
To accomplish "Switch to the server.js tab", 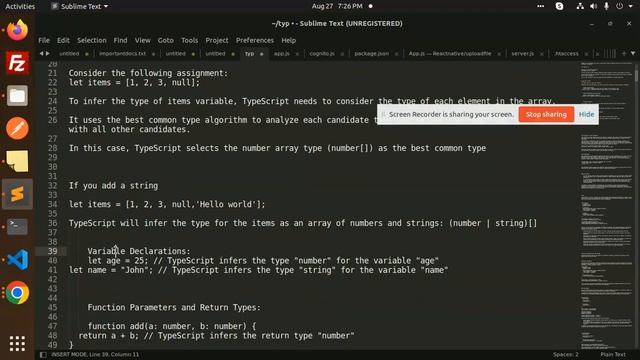I will [x=522, y=54].
